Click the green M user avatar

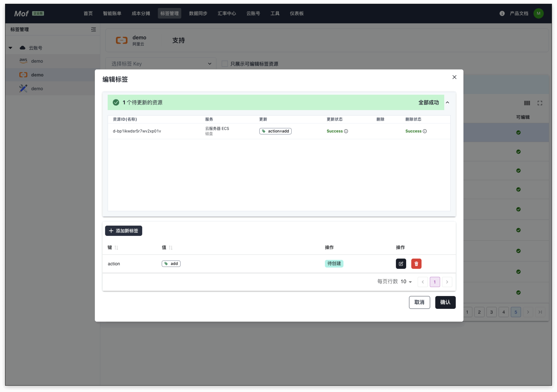538,13
